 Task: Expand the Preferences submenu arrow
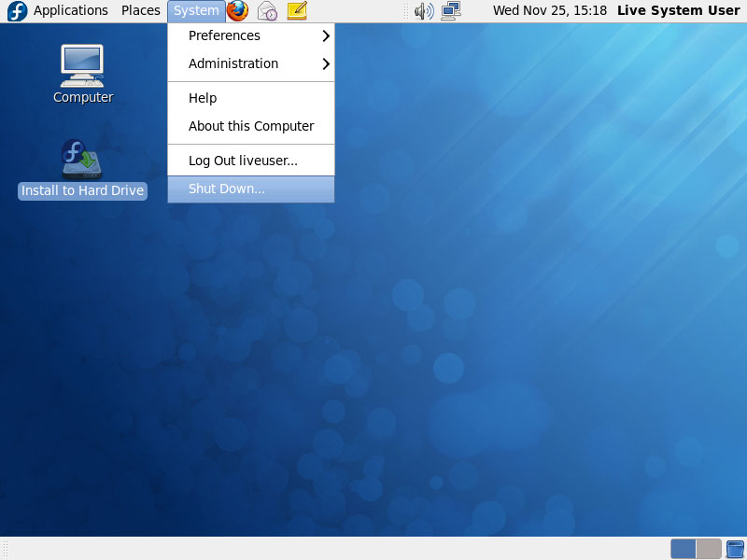point(326,35)
